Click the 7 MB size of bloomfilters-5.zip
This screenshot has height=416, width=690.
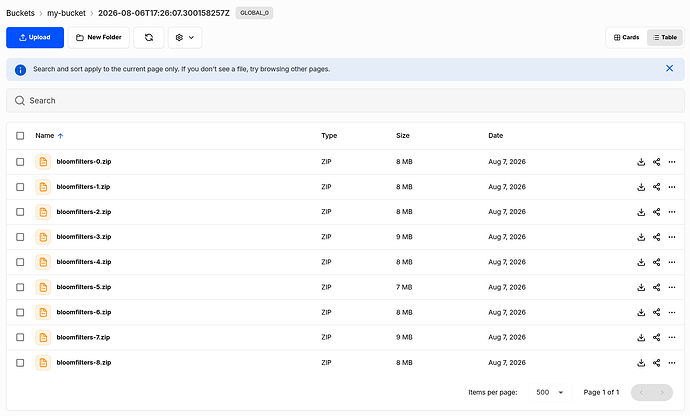[404, 287]
